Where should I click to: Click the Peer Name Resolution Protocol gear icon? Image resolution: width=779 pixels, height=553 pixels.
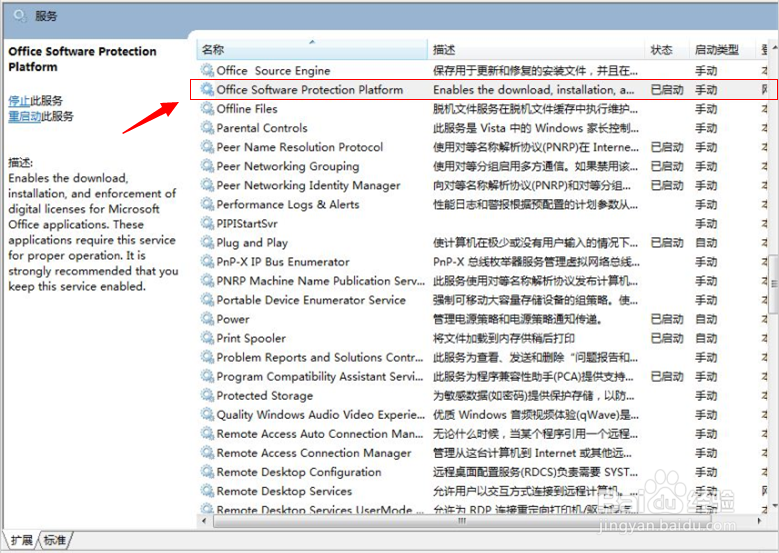pyautogui.click(x=207, y=147)
